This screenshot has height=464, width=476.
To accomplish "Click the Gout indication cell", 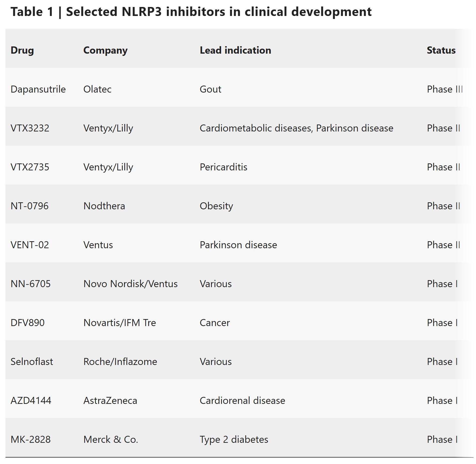I will click(210, 89).
